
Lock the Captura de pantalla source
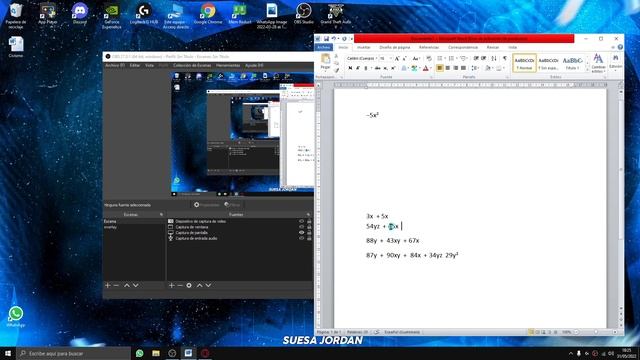coord(309,233)
